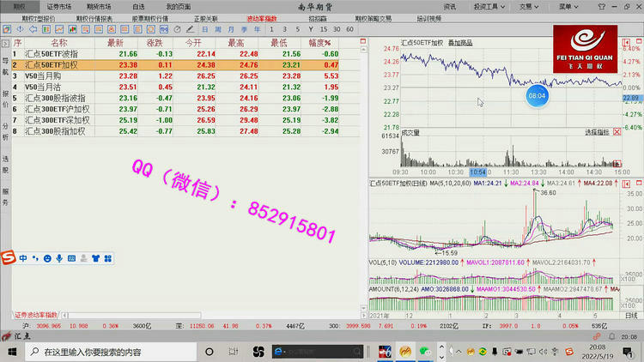This screenshot has height=362, width=644.
Task: Open Sogou toolbox grid icon
Action: pyautogui.click(x=107, y=257)
